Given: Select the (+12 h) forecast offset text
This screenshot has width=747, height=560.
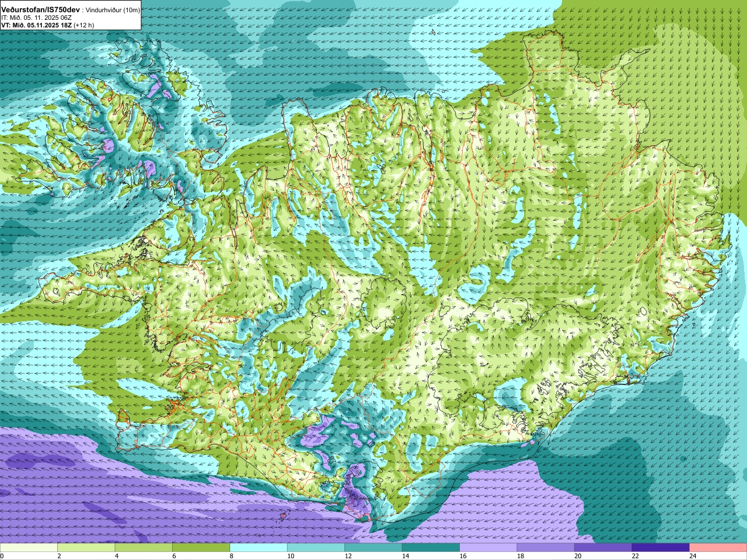Looking at the screenshot, I should (x=84, y=26).
